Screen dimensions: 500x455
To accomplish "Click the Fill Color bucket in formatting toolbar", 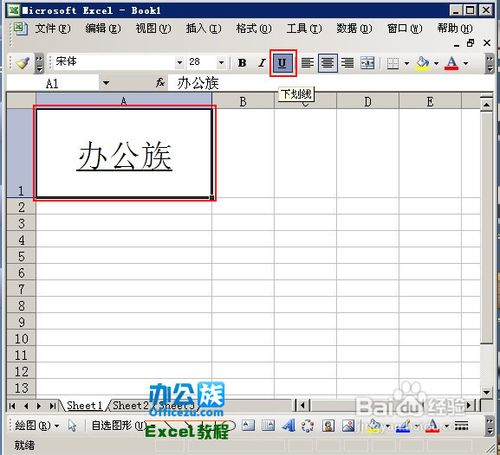I will 423,63.
